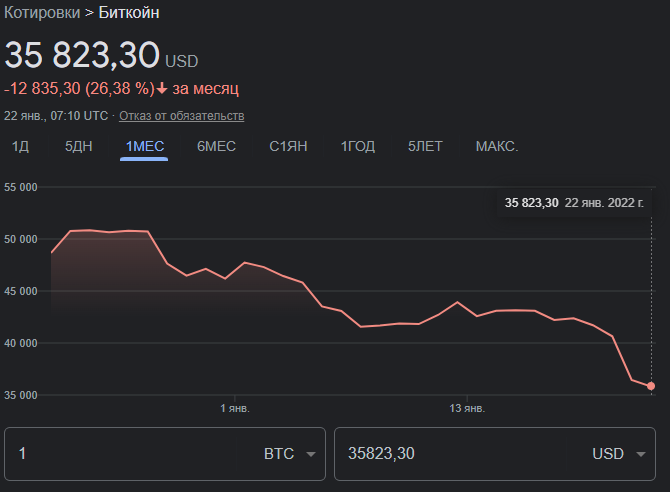Click the red down arrow price indicator
The image size is (670, 492).
coord(162,89)
